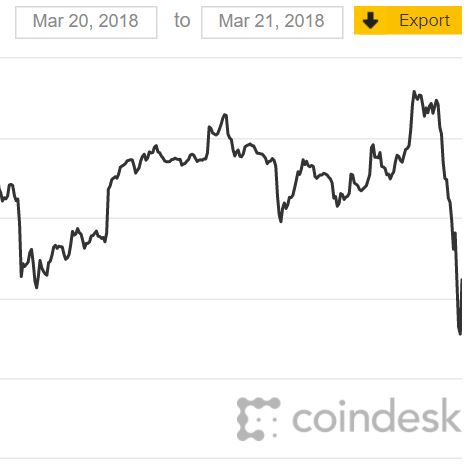469x473 pixels.
Task: Click the coindesk wordmark text
Action: pyautogui.click(x=377, y=416)
